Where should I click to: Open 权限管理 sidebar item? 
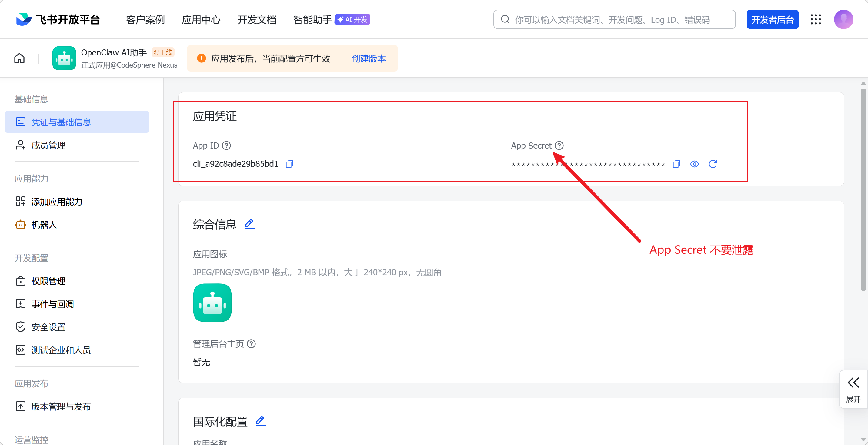[x=48, y=281]
